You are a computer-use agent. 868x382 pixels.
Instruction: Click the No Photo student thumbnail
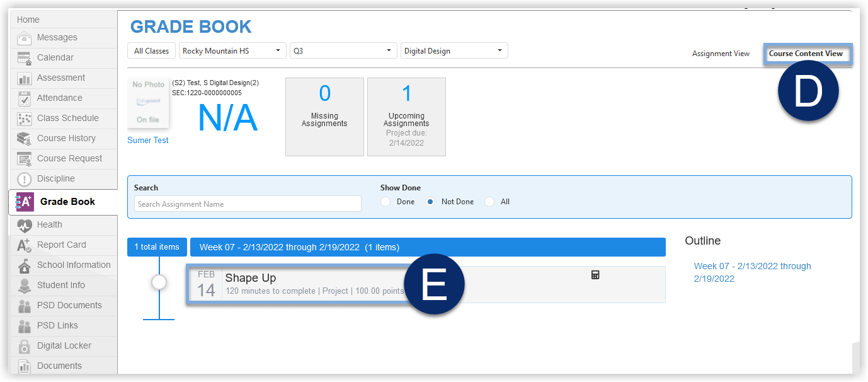point(148,103)
